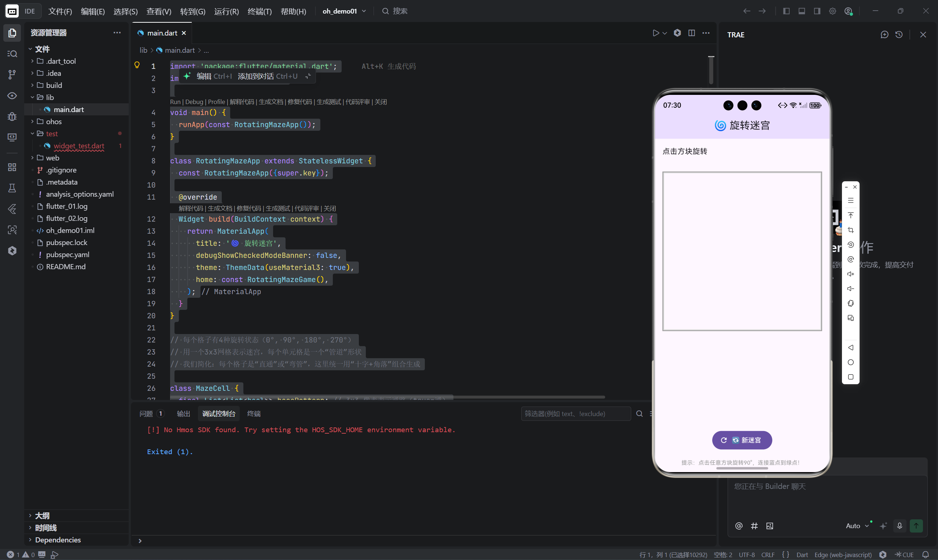
Task: Open the Extensions view in the activity bar
Action: click(x=12, y=167)
